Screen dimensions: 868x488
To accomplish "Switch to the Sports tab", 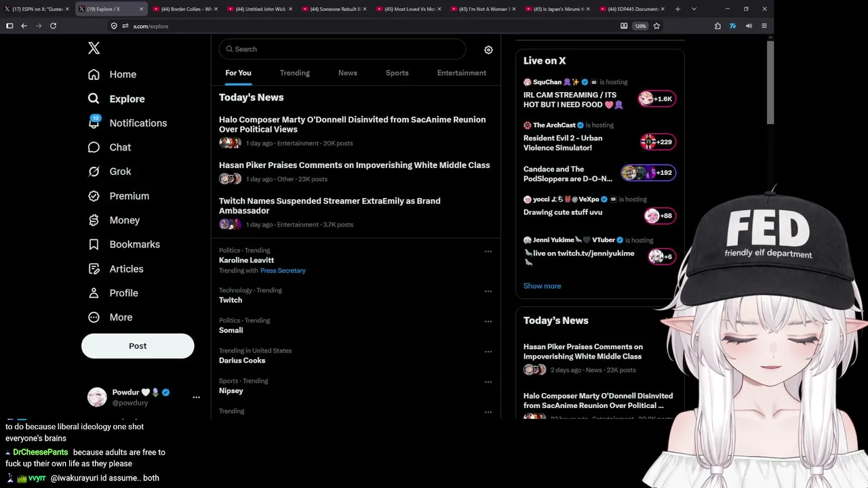I will (397, 73).
